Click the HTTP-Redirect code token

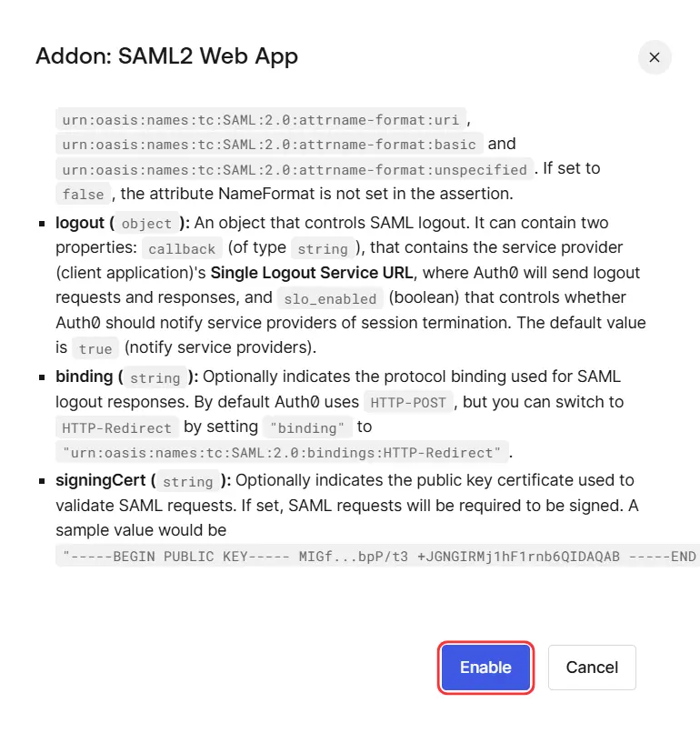click(118, 427)
